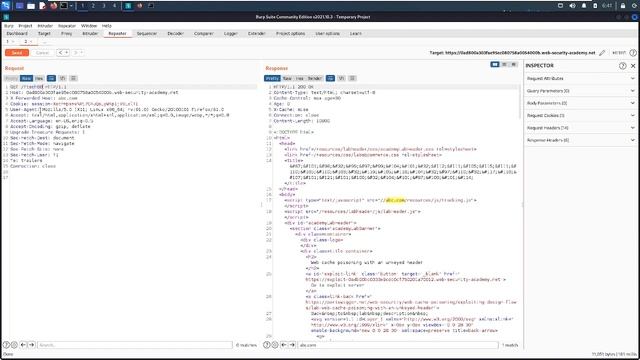Click response search field containing abc.com
The height and width of the screenshot is (360, 640).
pyautogui.click(x=398, y=345)
